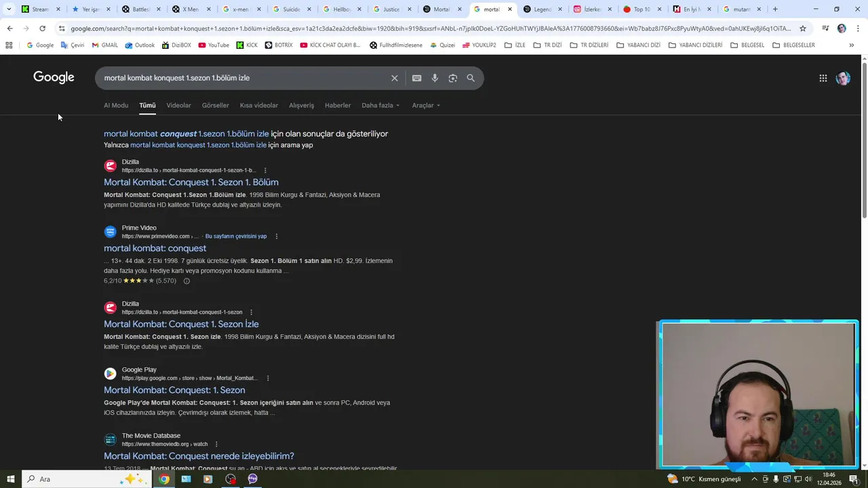
Task: Open the bookmarks bar apps grid
Action: click(x=9, y=45)
